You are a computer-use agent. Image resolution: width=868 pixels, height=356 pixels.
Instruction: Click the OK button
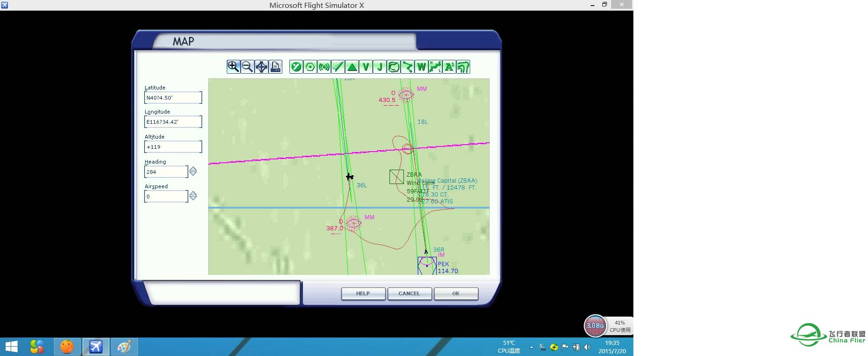click(x=456, y=294)
